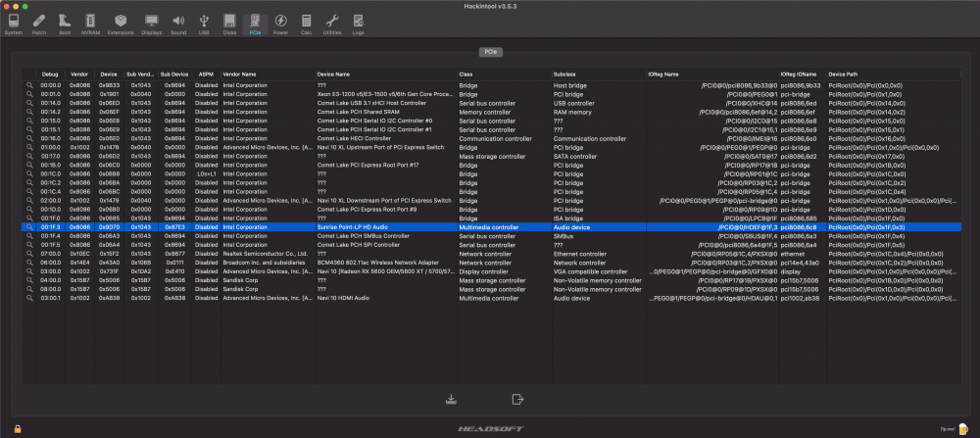Switch to the NVRAM toolbar section

(90, 24)
